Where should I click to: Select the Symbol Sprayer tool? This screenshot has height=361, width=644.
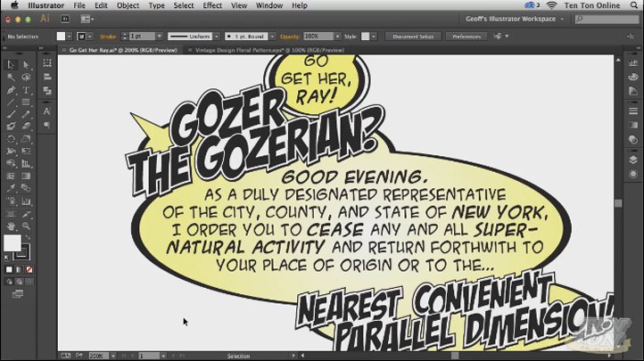click(11, 201)
